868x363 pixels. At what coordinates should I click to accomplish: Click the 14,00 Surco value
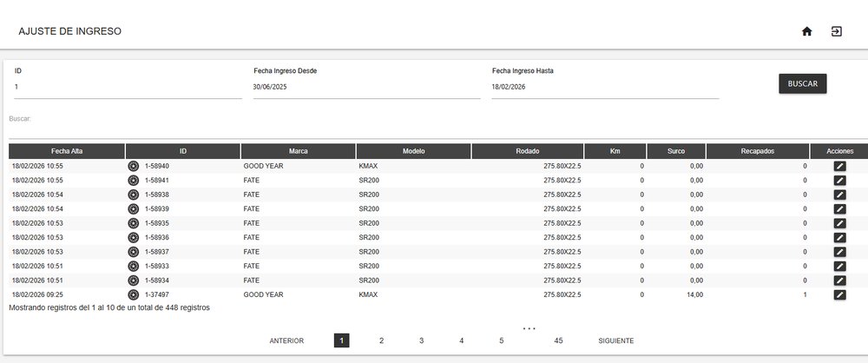click(x=694, y=295)
